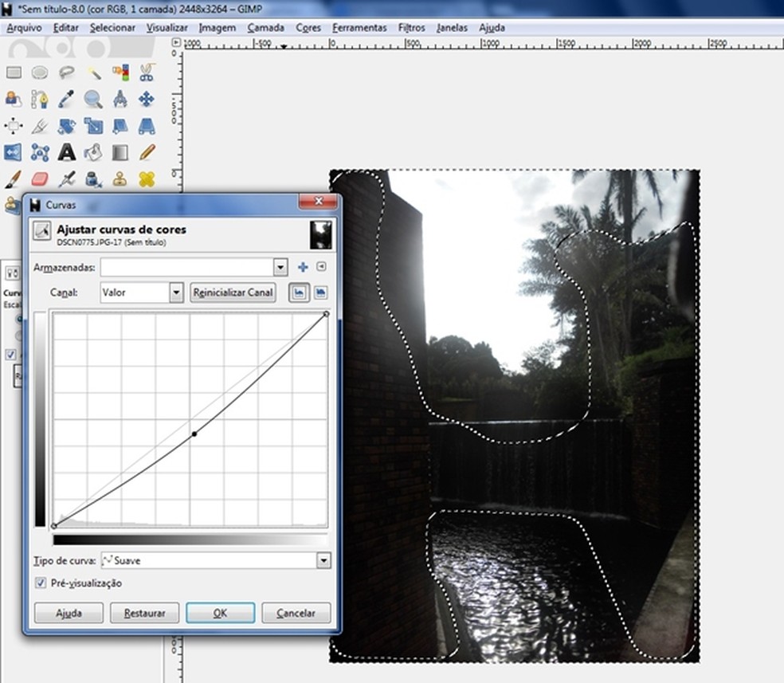This screenshot has height=683, width=784.
Task: Toggle the Pré-visualização checkbox
Action: [x=41, y=583]
